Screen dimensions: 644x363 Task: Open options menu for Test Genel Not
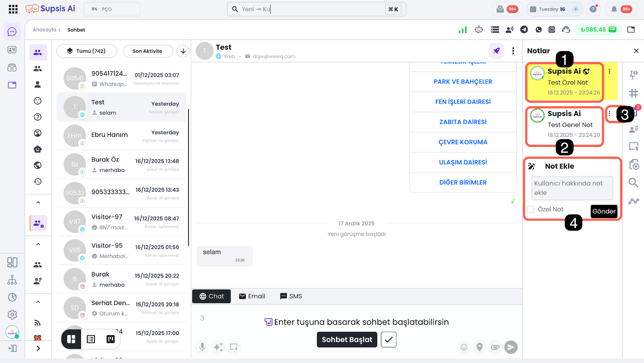pos(609,114)
